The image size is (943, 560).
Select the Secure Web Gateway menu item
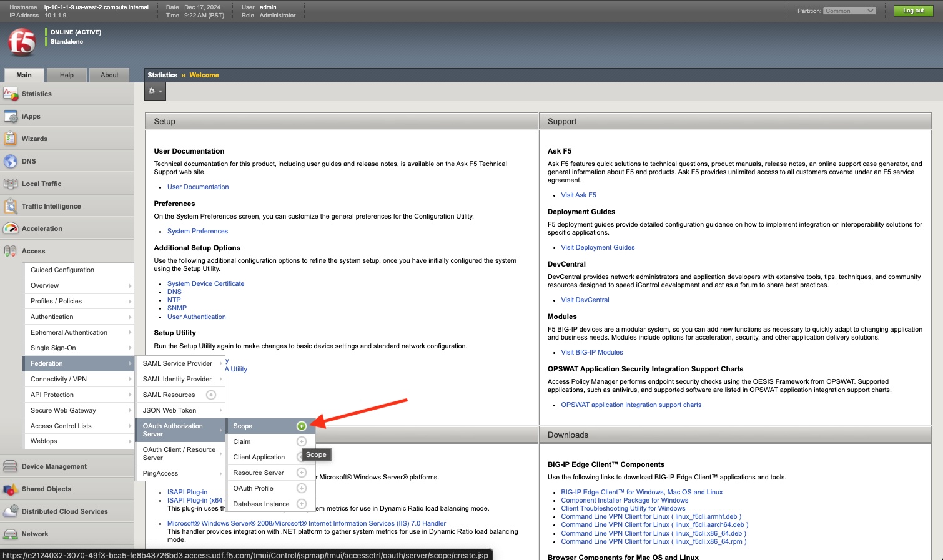tap(78, 410)
